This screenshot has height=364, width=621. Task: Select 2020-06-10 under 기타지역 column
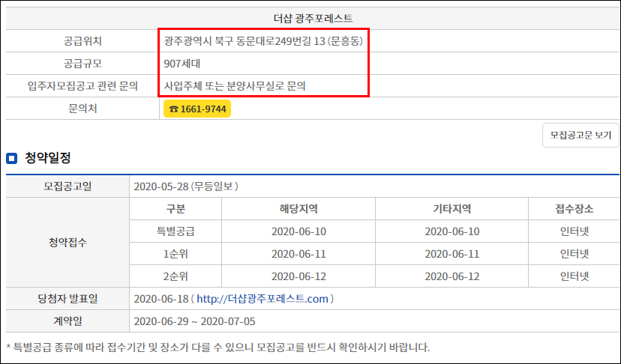[452, 231]
